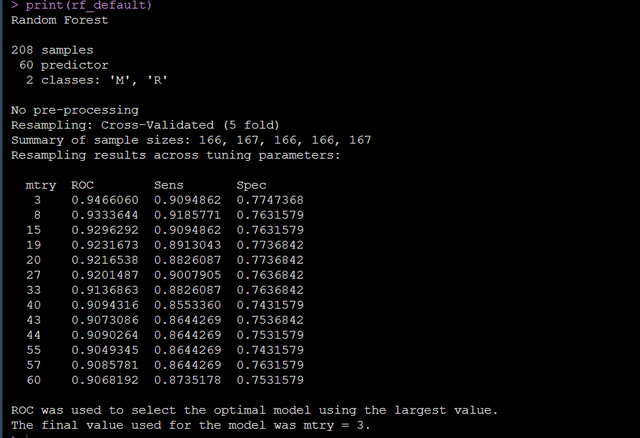Click "Resampling results across tuning parameters" line
640x438 pixels.
(x=175, y=155)
